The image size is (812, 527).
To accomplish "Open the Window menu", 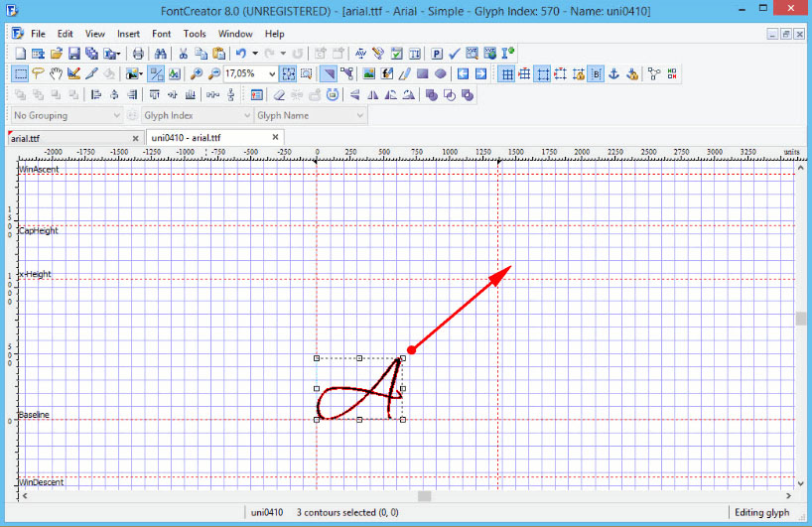I will (235, 34).
